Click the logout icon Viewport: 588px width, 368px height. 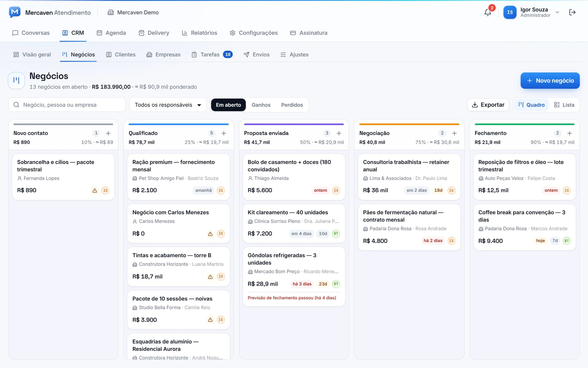tap(572, 12)
